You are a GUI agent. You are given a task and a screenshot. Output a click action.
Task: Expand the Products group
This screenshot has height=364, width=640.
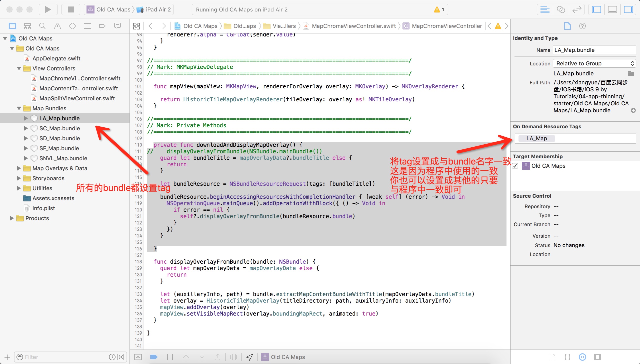[12, 218]
